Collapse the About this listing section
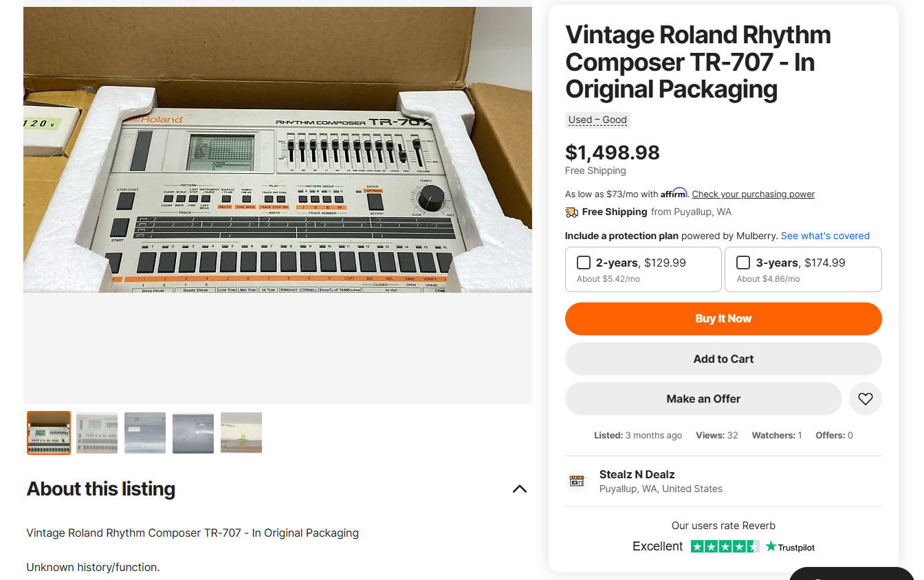 pyautogui.click(x=520, y=489)
